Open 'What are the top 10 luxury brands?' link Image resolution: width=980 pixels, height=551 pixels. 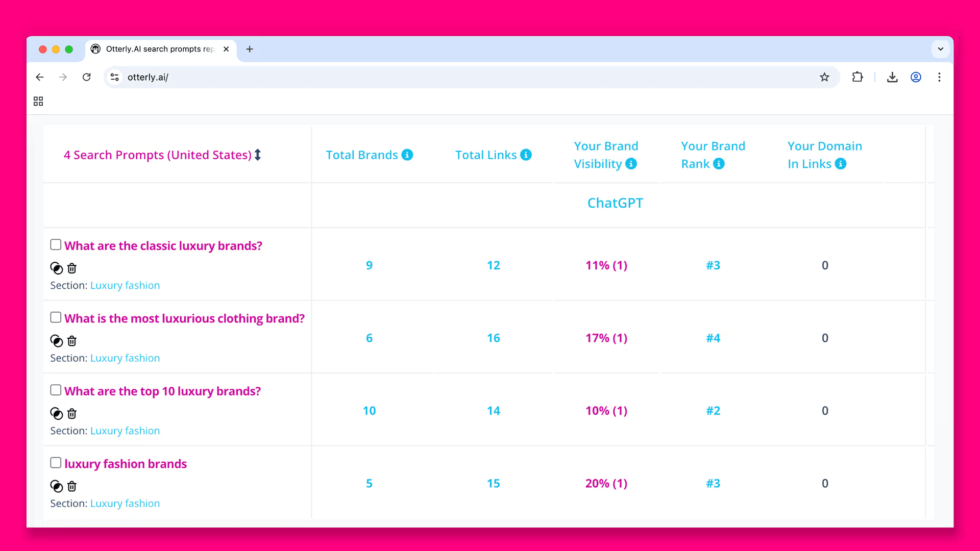point(162,391)
